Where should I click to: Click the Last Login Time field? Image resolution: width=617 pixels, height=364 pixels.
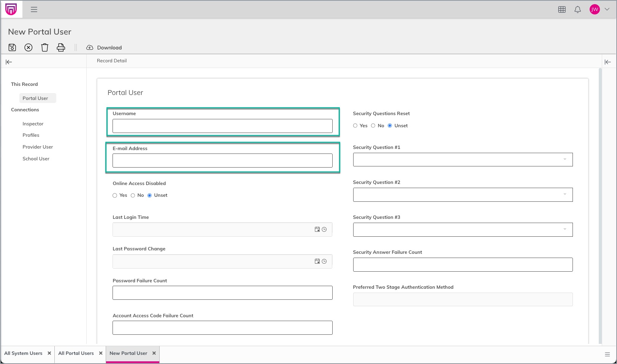point(222,229)
